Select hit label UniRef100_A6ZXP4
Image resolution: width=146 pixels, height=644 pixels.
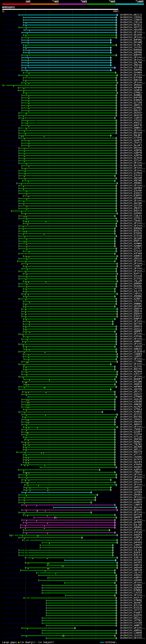tap(131, 462)
